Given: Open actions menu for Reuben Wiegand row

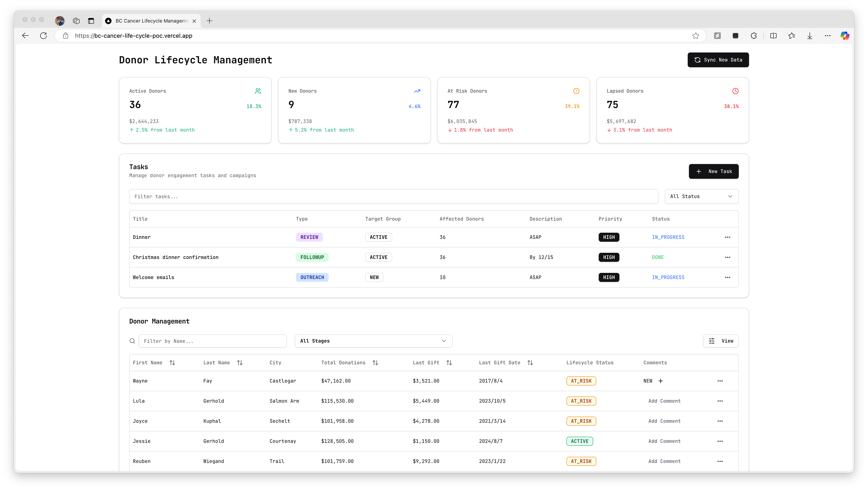Looking at the screenshot, I should click(x=720, y=461).
